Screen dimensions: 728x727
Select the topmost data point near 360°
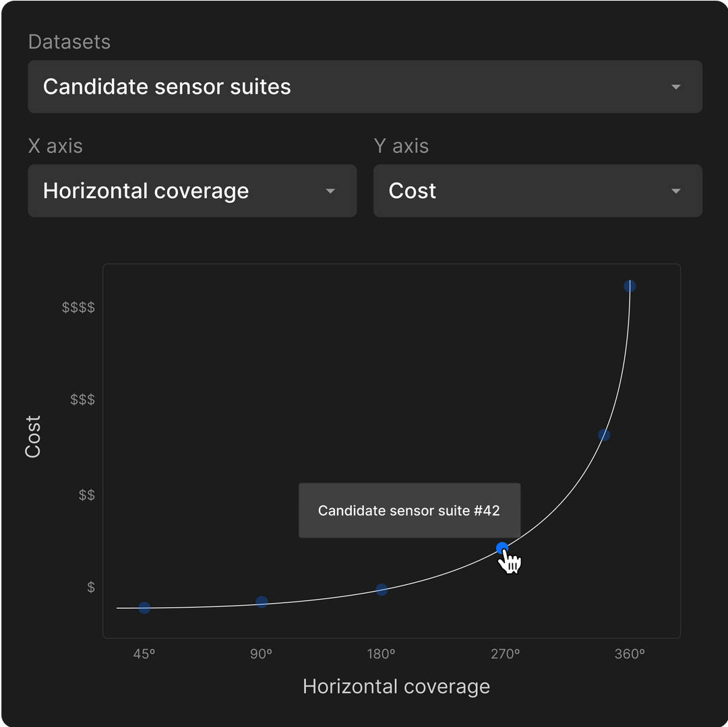(630, 286)
